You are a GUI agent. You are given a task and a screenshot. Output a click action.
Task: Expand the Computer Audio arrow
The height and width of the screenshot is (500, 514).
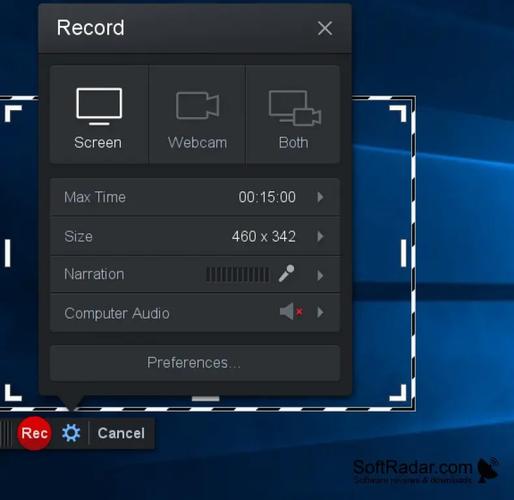320,312
